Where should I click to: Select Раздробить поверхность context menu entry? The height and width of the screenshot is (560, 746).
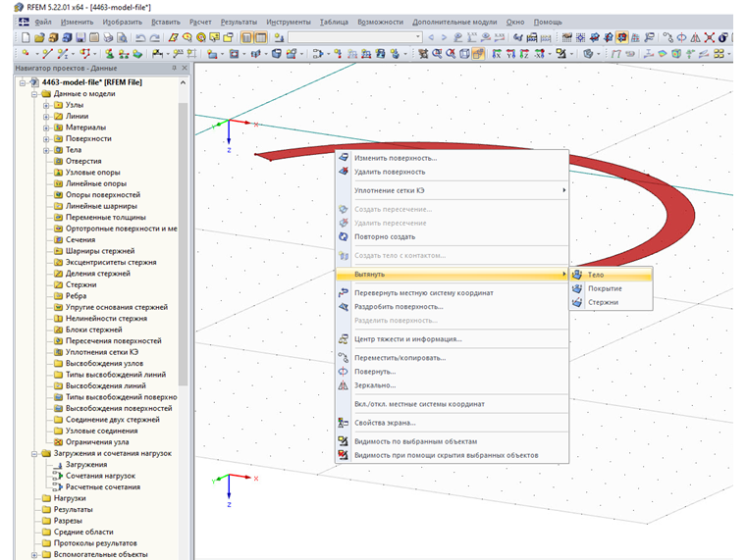tap(452, 307)
